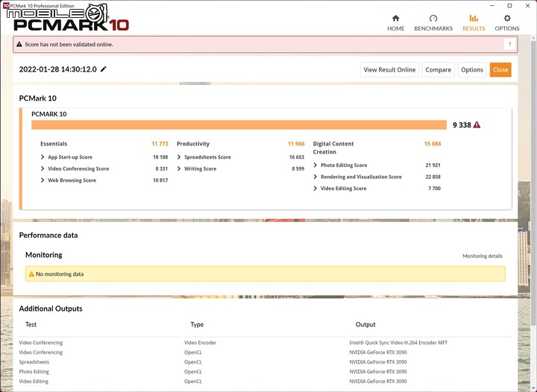Expand App Start-up Score
537x392 pixels.
tap(43, 157)
